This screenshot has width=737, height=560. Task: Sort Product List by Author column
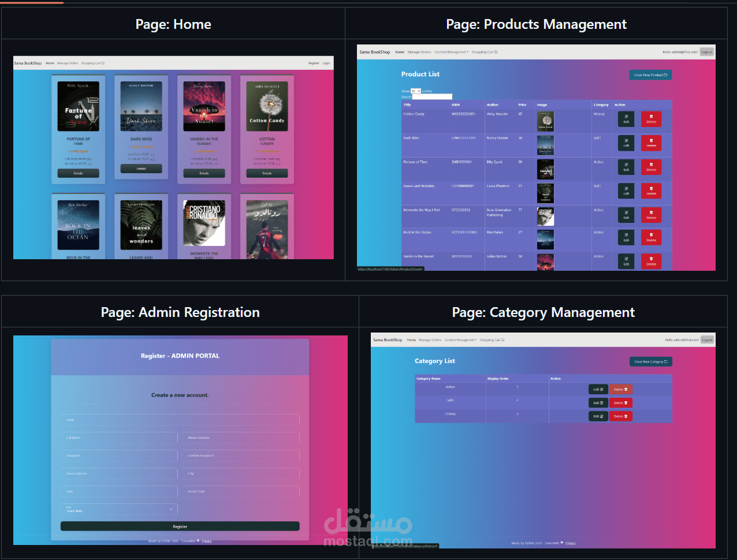(493, 105)
